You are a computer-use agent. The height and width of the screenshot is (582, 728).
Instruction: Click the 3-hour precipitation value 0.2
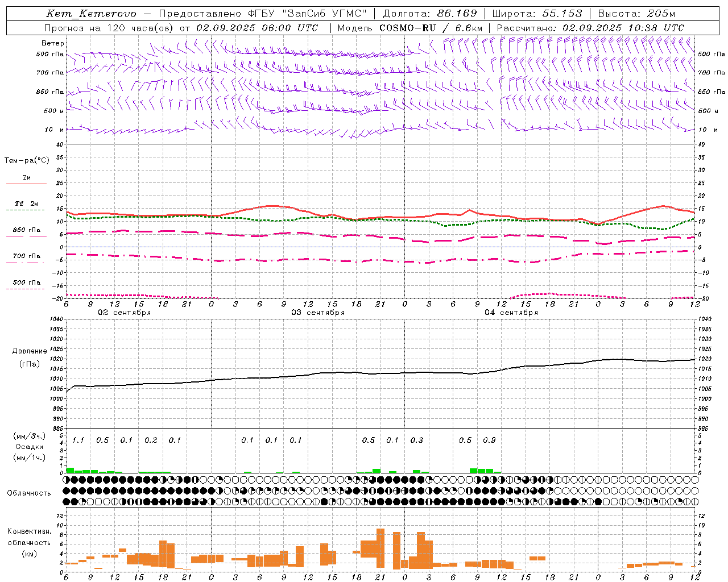point(151,440)
